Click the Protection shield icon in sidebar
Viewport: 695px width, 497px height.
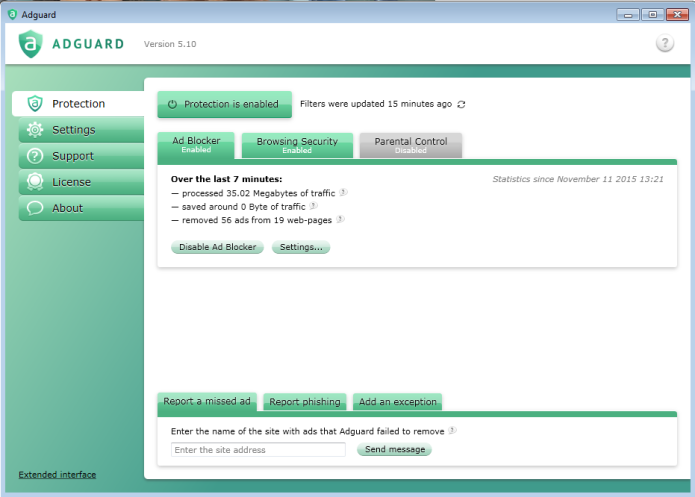click(35, 104)
